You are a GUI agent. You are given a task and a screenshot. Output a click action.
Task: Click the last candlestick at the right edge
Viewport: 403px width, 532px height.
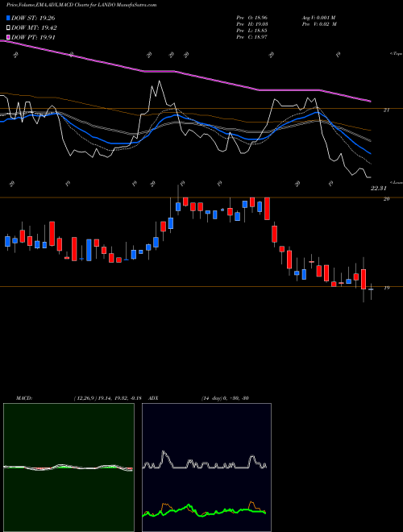[x=371, y=291]
